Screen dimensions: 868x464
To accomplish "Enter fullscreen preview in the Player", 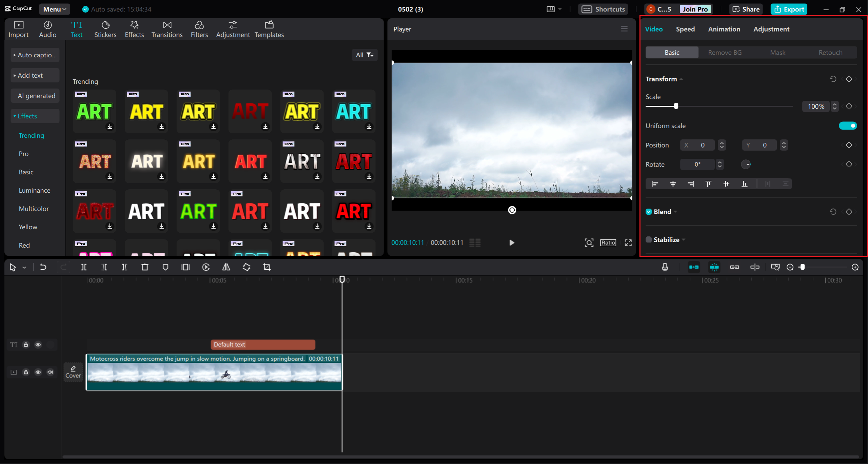I will click(x=628, y=243).
